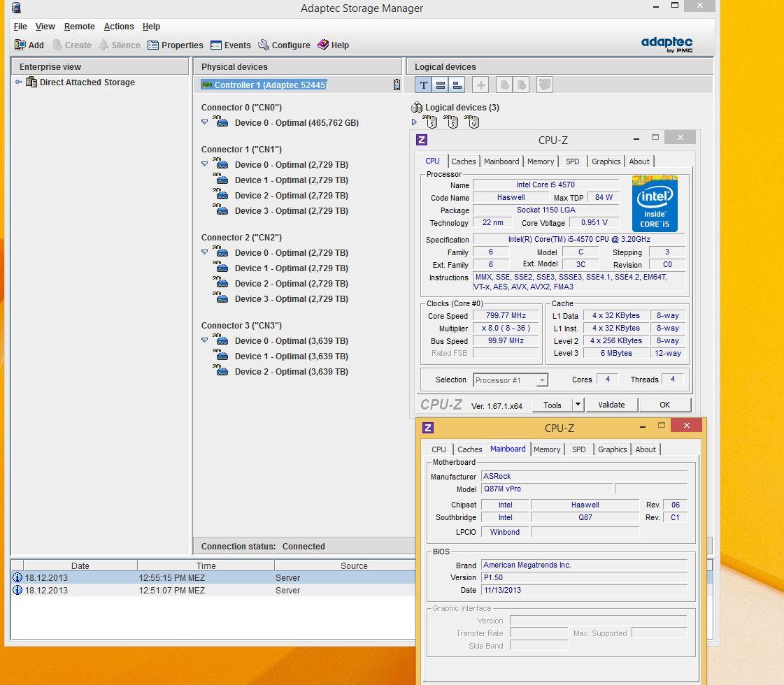Expand the Direct Attached Storage tree node
This screenshot has width=784, height=685.
pos(18,82)
